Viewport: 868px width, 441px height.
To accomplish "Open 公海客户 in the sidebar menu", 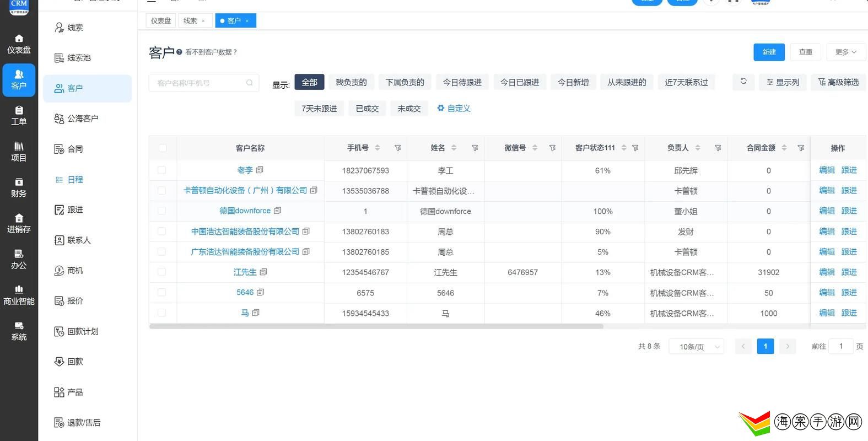I will click(x=88, y=119).
